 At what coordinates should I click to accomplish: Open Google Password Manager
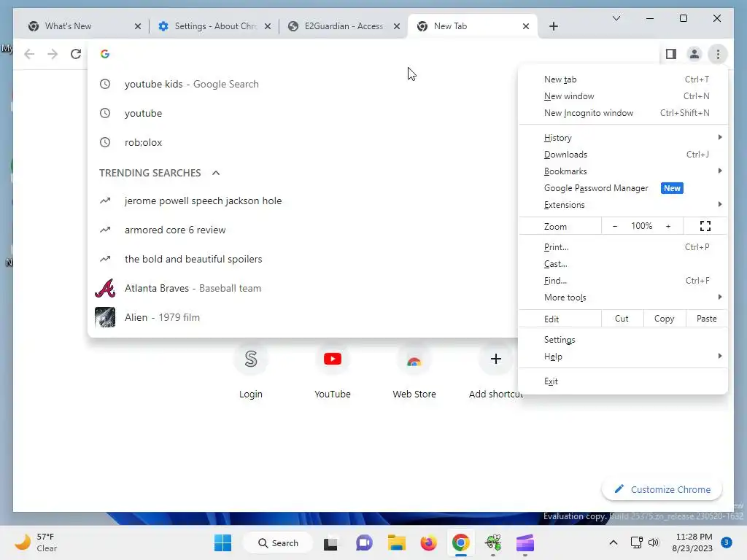click(623, 188)
